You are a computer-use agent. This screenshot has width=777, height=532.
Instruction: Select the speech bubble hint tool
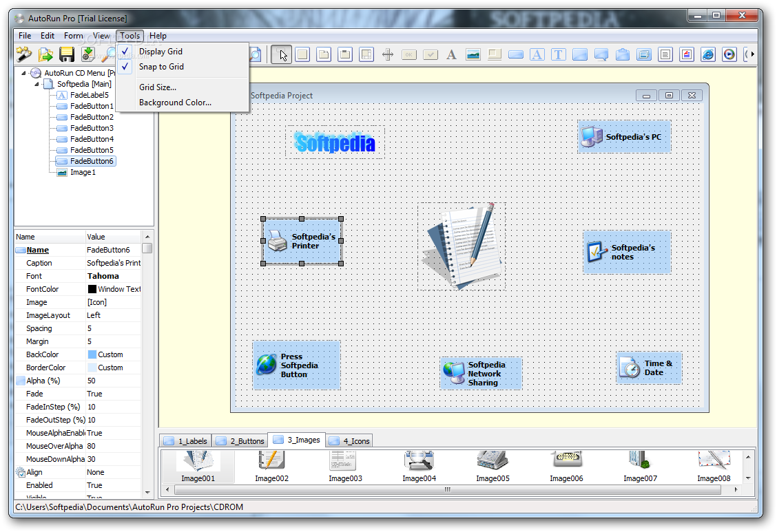601,54
